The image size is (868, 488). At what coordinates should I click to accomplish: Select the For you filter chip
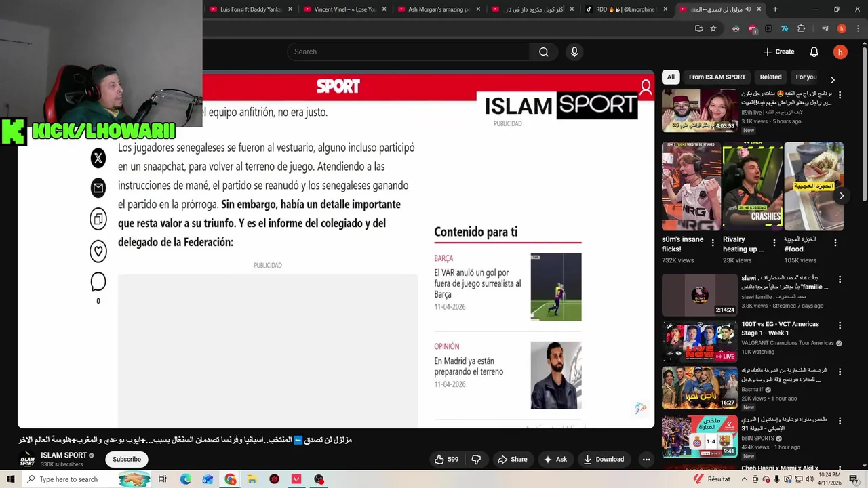click(x=806, y=77)
